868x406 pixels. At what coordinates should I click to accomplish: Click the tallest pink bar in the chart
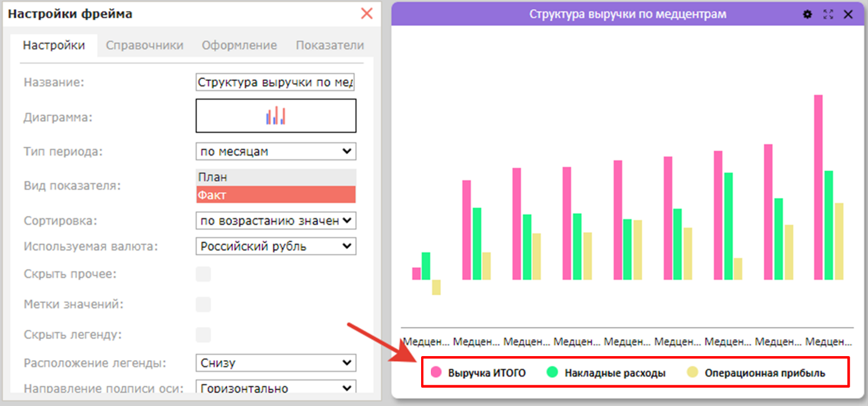click(x=818, y=188)
